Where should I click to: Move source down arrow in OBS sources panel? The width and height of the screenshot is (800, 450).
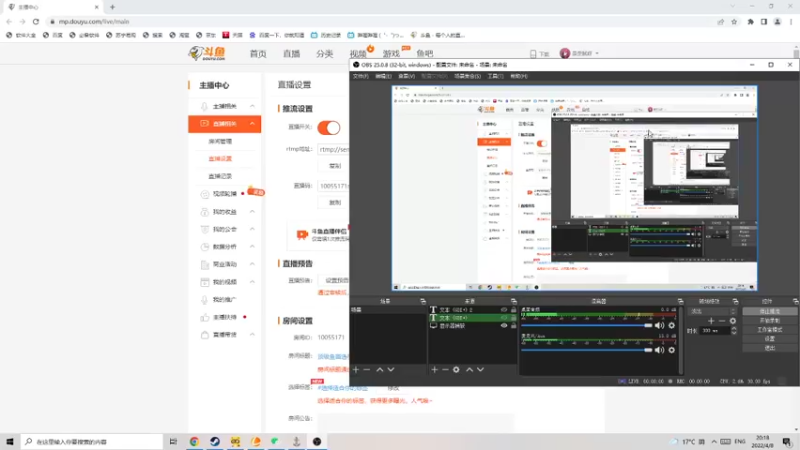click(480, 369)
